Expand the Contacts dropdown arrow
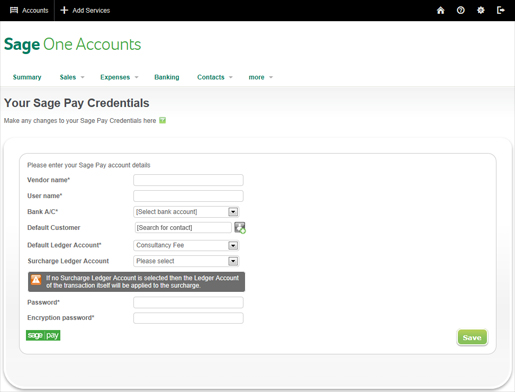The width and height of the screenshot is (515, 392). (231, 77)
